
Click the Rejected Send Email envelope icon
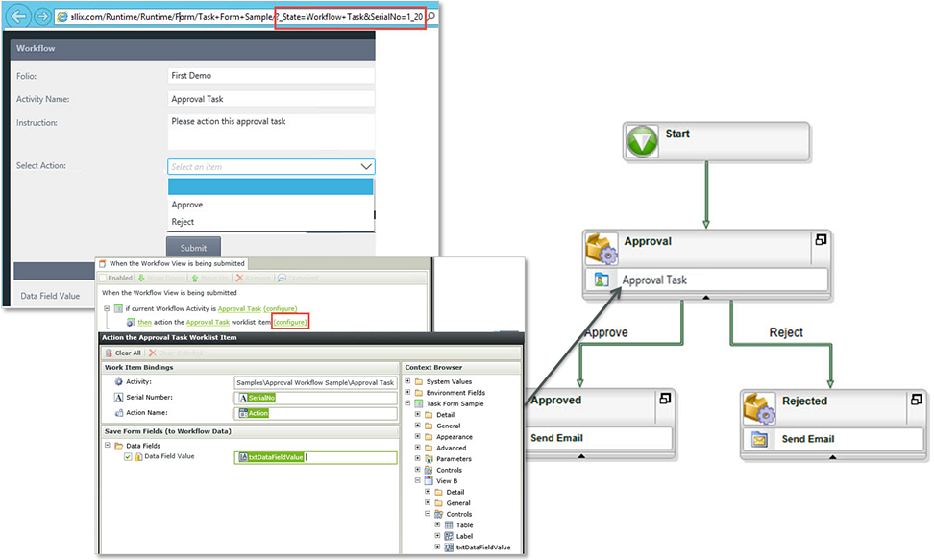point(759,440)
